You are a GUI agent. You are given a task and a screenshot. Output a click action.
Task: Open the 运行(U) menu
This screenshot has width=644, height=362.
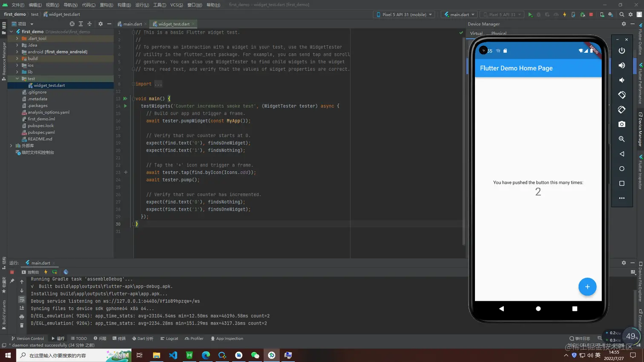142,5
